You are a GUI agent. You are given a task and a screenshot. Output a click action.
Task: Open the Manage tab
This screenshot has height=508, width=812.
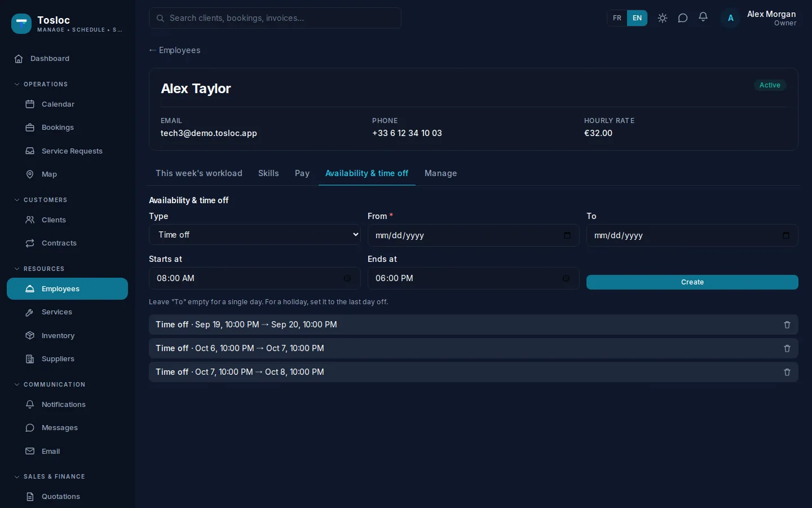[440, 173]
